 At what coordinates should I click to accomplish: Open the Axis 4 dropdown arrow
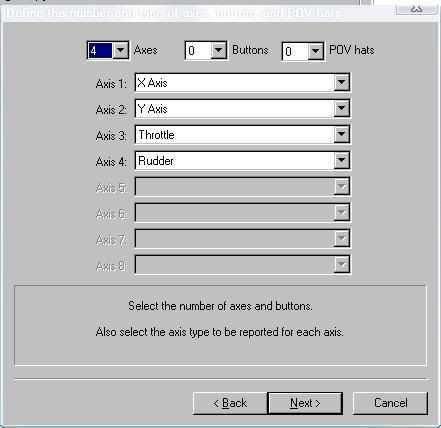[342, 160]
